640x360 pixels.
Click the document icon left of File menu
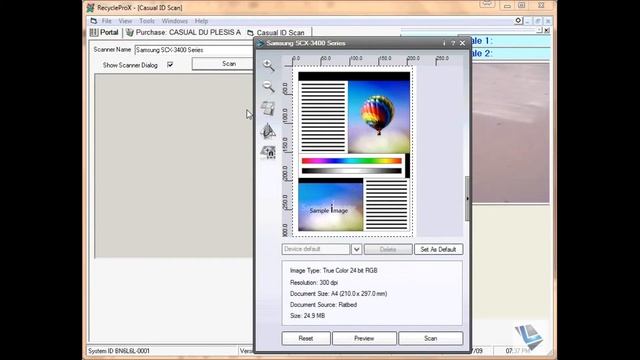pyautogui.click(x=94, y=21)
